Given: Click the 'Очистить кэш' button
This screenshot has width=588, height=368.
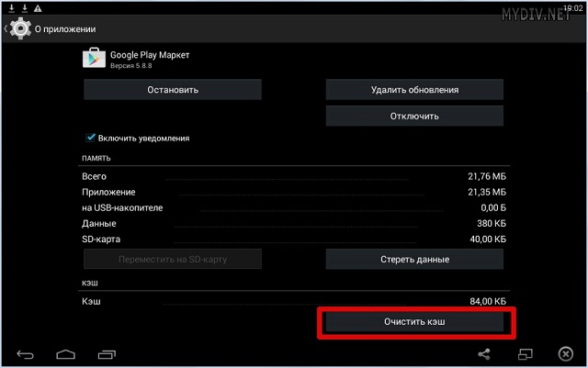Looking at the screenshot, I should [x=414, y=321].
